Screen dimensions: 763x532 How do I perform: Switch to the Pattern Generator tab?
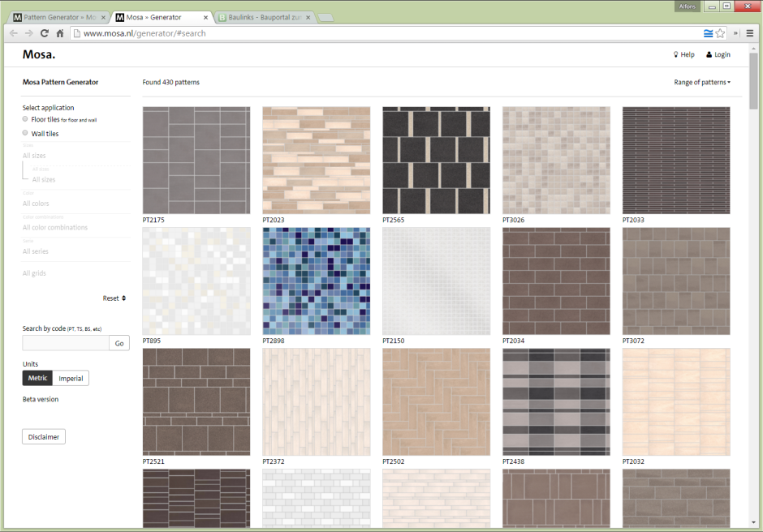click(x=59, y=18)
